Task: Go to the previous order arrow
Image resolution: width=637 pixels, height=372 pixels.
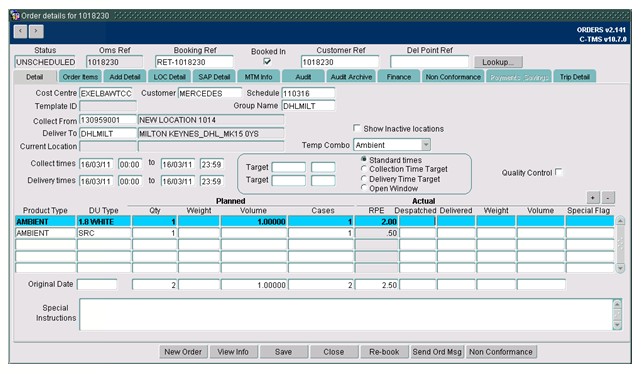Action: coord(20,31)
